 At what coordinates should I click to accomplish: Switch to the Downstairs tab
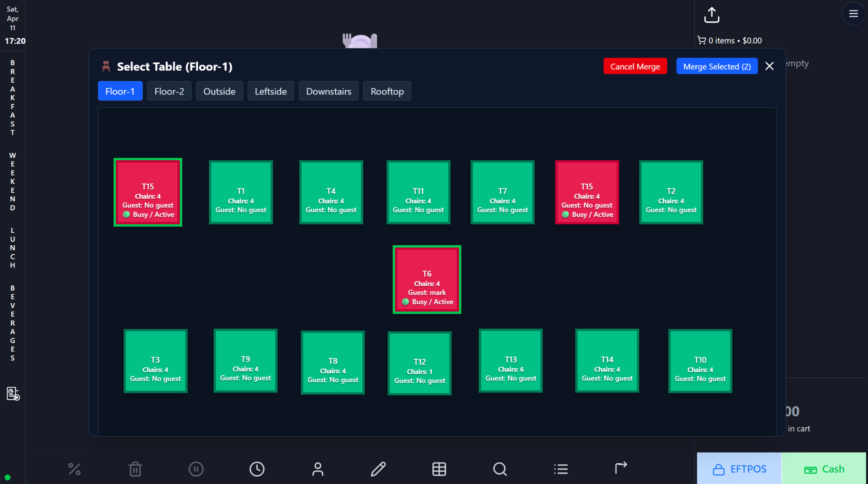tap(328, 91)
